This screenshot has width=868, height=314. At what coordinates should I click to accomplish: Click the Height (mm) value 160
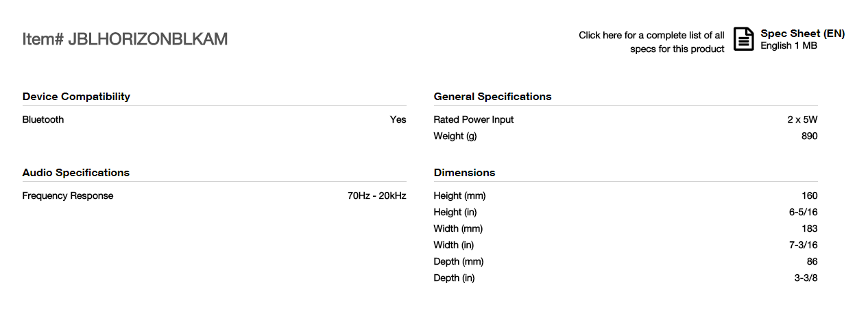(x=810, y=196)
